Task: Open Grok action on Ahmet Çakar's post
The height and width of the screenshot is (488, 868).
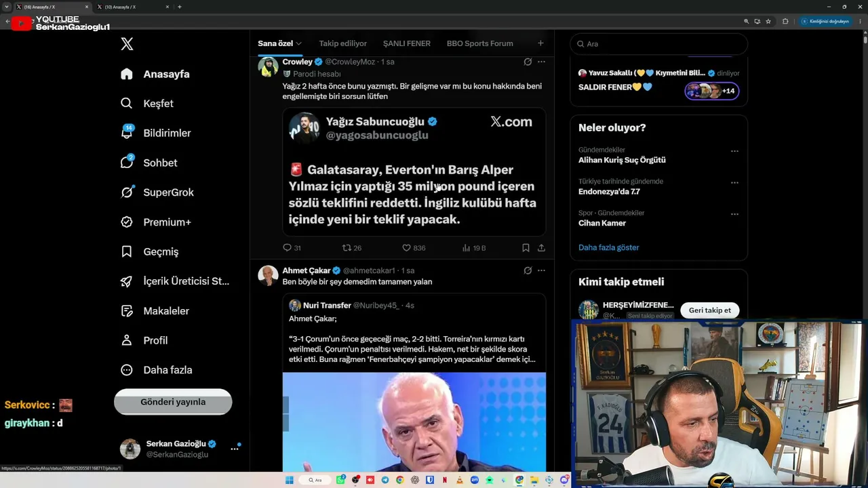Action: (x=528, y=270)
